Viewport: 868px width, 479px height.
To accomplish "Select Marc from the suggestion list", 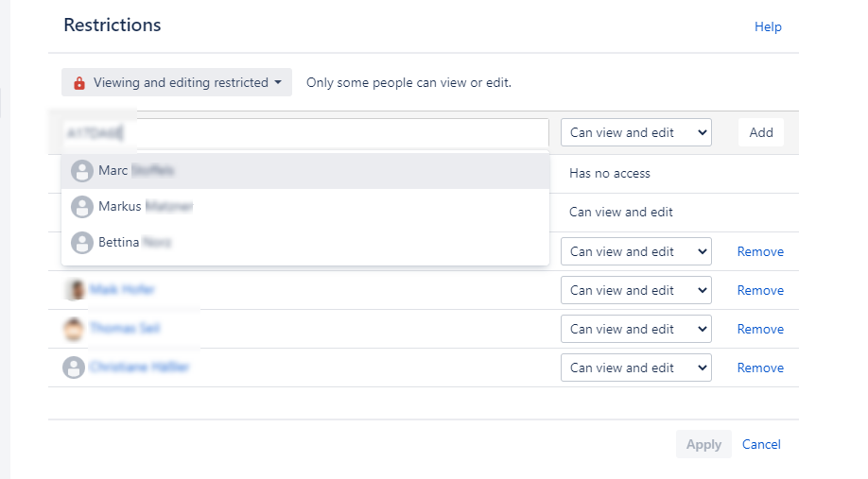I will click(305, 170).
